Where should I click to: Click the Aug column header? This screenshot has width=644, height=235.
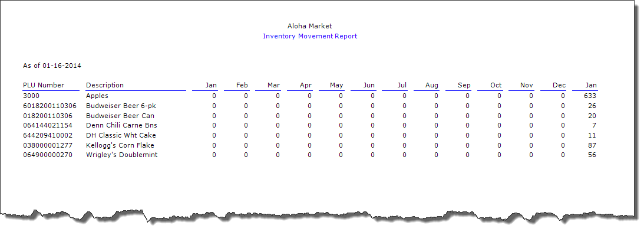click(x=432, y=85)
